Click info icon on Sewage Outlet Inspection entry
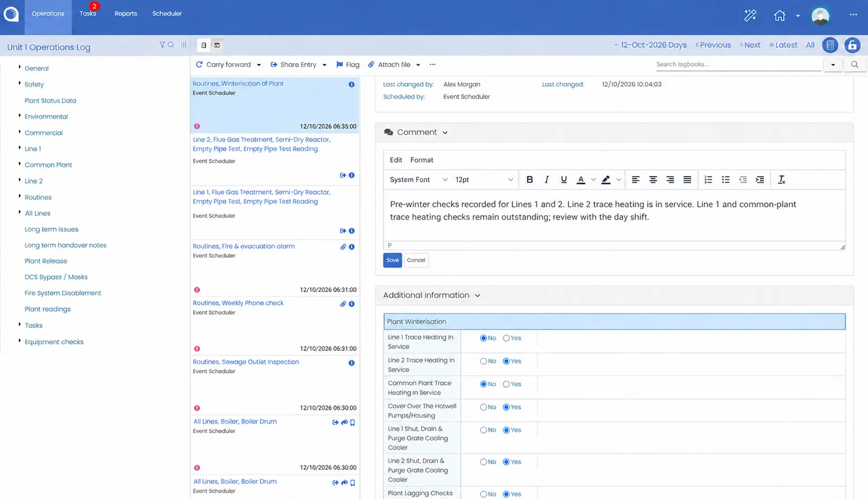The height and width of the screenshot is (499, 868). pos(352,363)
